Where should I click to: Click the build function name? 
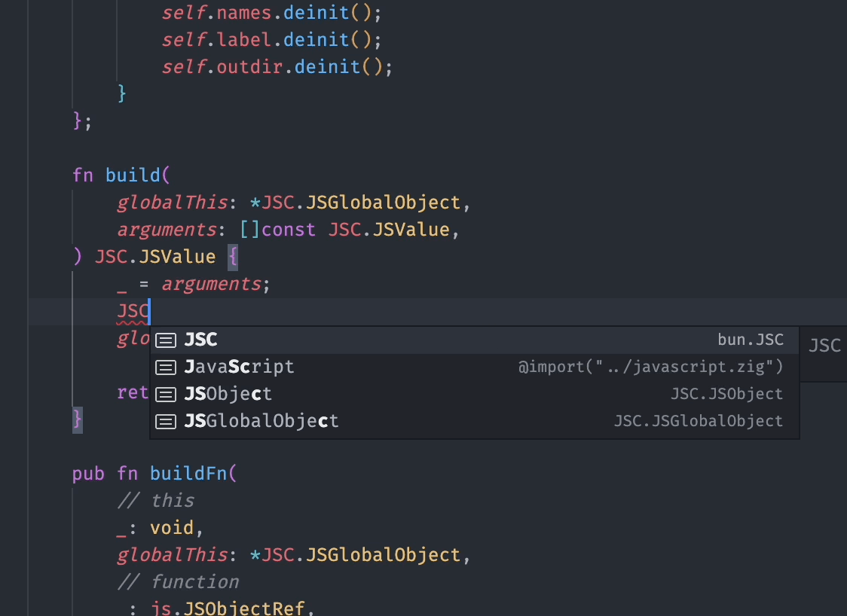point(133,175)
